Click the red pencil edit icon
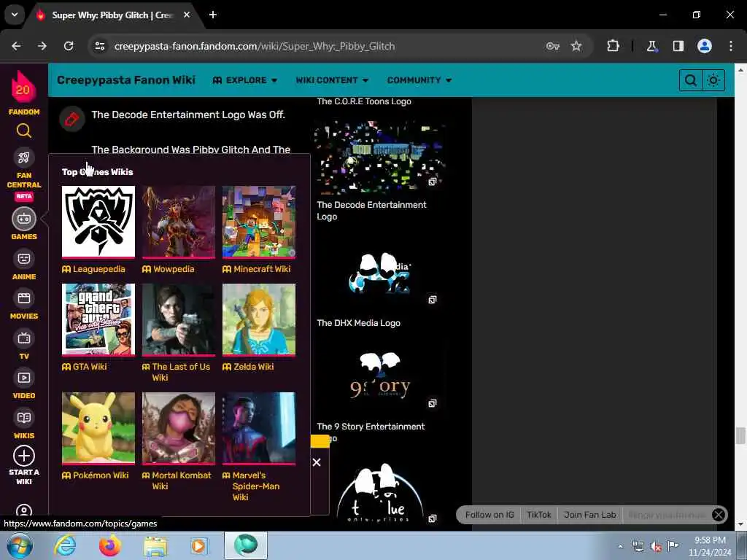The image size is (747, 560). pyautogui.click(x=72, y=119)
